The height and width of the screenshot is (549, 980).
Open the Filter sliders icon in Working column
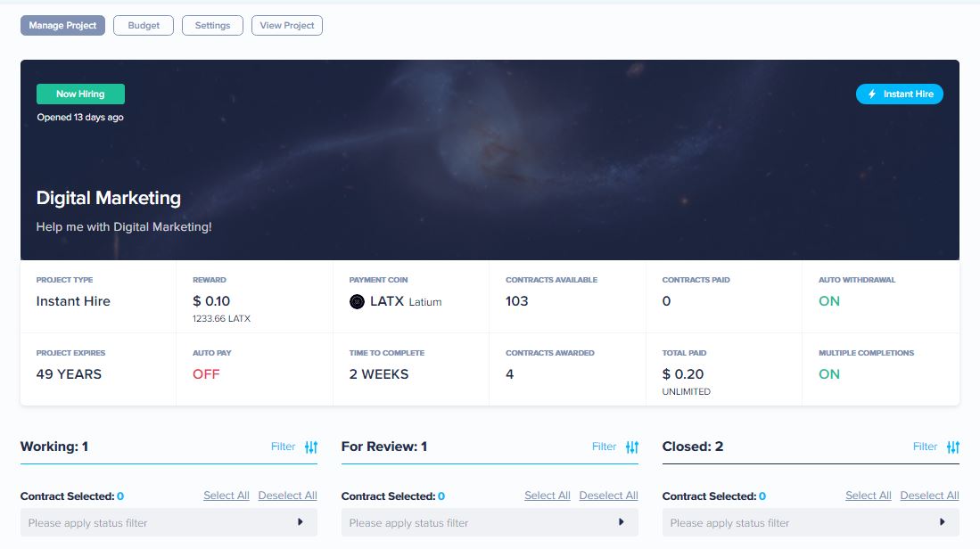[310, 447]
